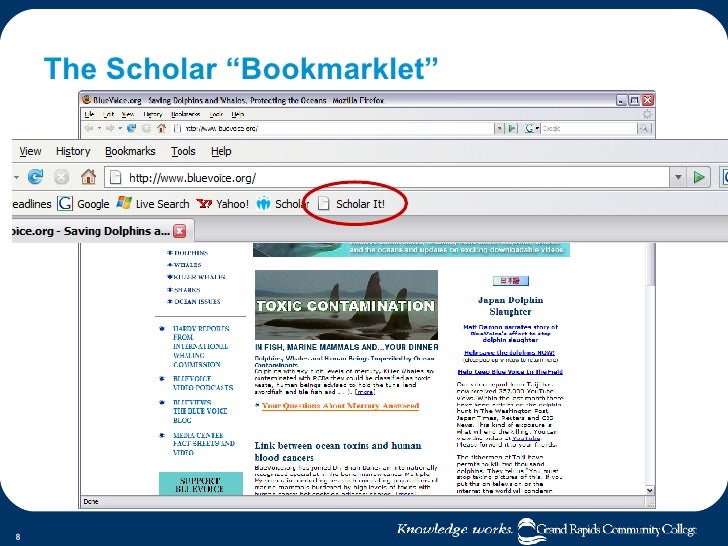
Task: Click the vertical scrollbar thumb of the page
Action: 650,264
